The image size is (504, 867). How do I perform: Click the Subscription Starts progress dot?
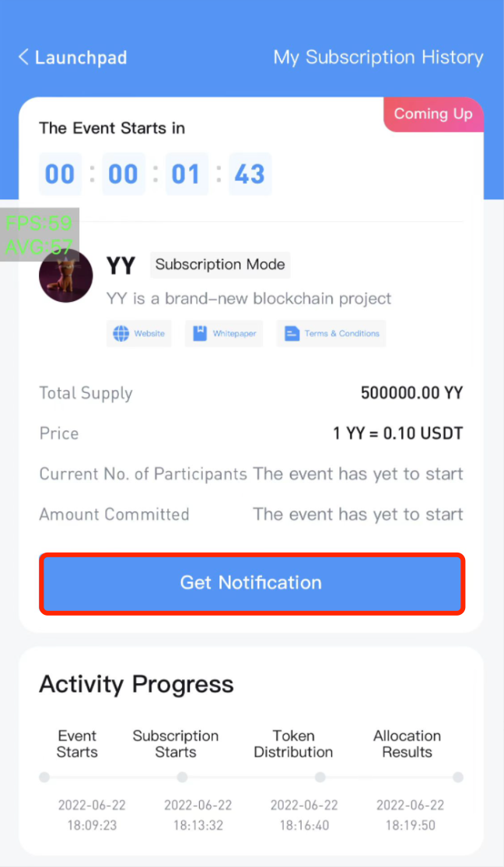coord(182,777)
